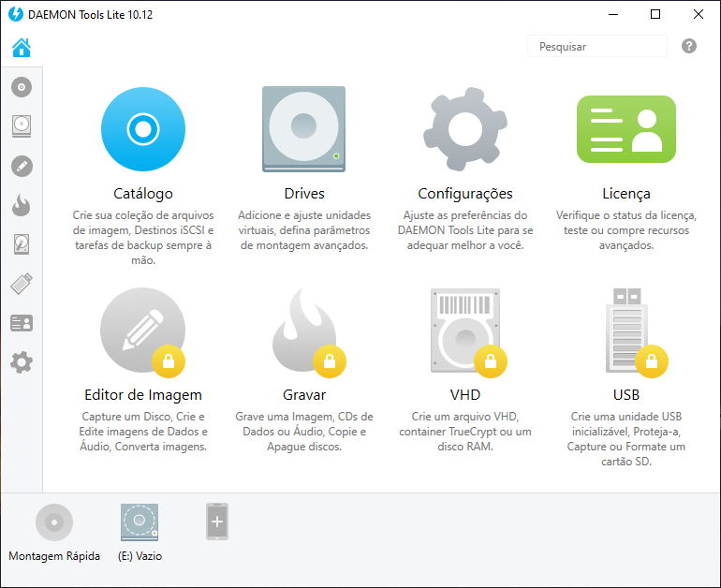Open the large blue Catálogo disc icon
The height and width of the screenshot is (588, 721).
[x=143, y=129]
